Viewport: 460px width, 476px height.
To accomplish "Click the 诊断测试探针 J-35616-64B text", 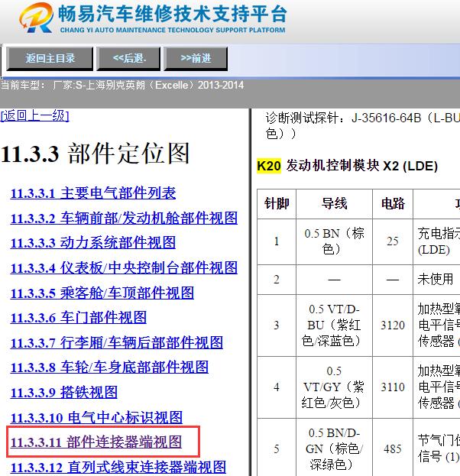I will point(362,125).
